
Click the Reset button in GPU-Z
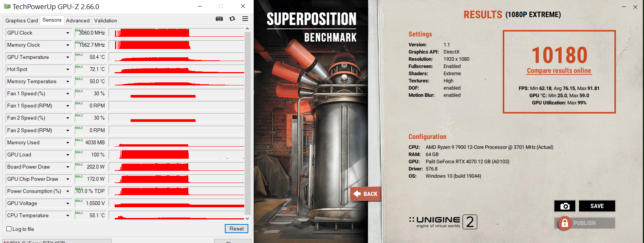coord(237,229)
